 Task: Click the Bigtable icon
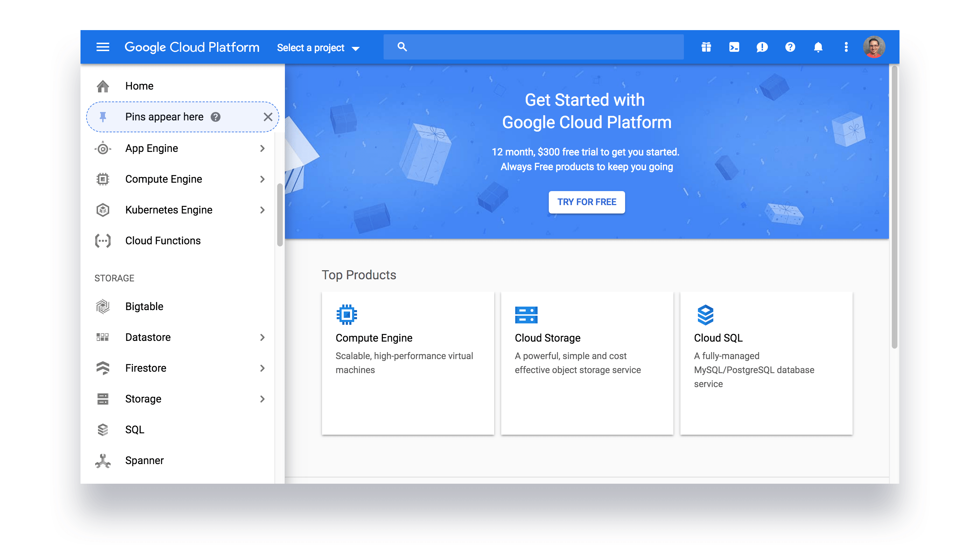tap(103, 306)
